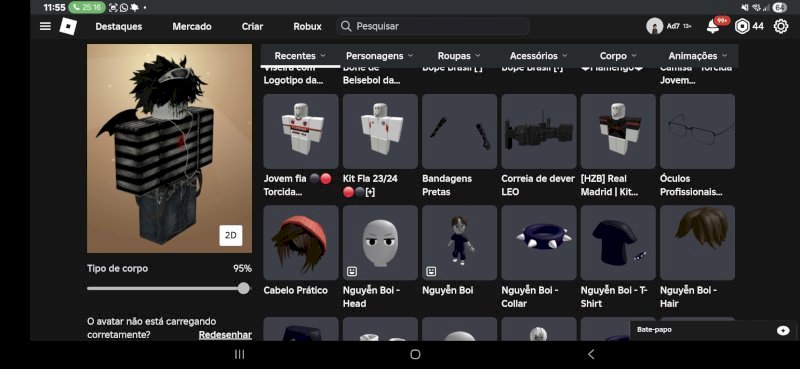Expand the Personagens dropdown
Viewport: 800px width, 369px height.
click(x=379, y=56)
